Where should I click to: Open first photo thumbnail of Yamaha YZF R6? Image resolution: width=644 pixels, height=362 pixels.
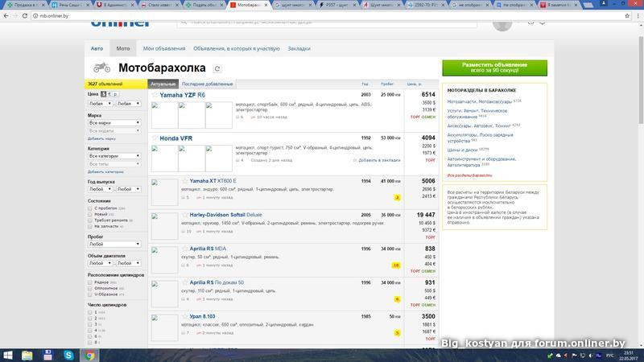164,115
